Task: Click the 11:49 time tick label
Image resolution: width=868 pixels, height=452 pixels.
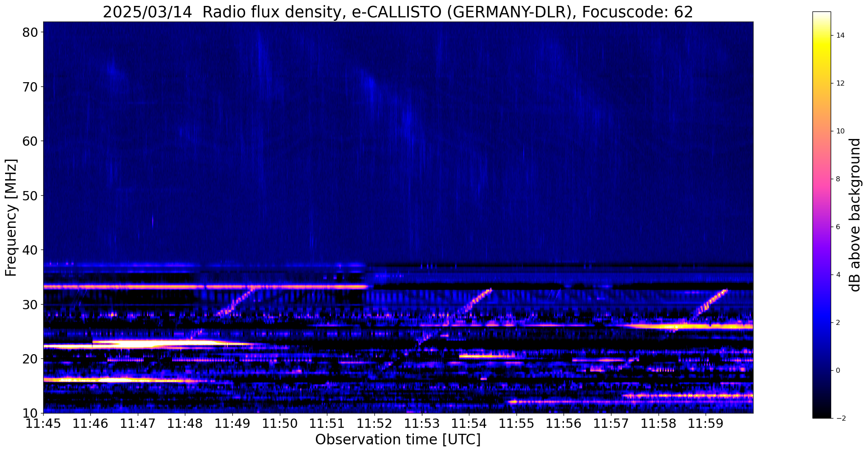Action: point(232,424)
